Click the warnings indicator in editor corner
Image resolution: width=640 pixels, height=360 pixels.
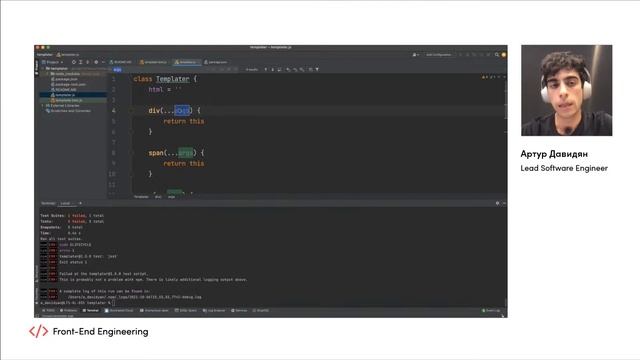point(489,77)
